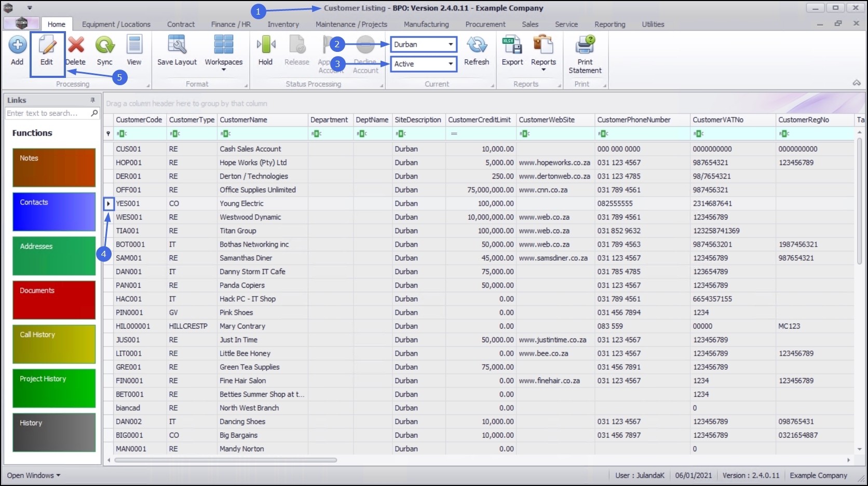This screenshot has width=868, height=486.
Task: Open the History function tile
Action: 54,433
